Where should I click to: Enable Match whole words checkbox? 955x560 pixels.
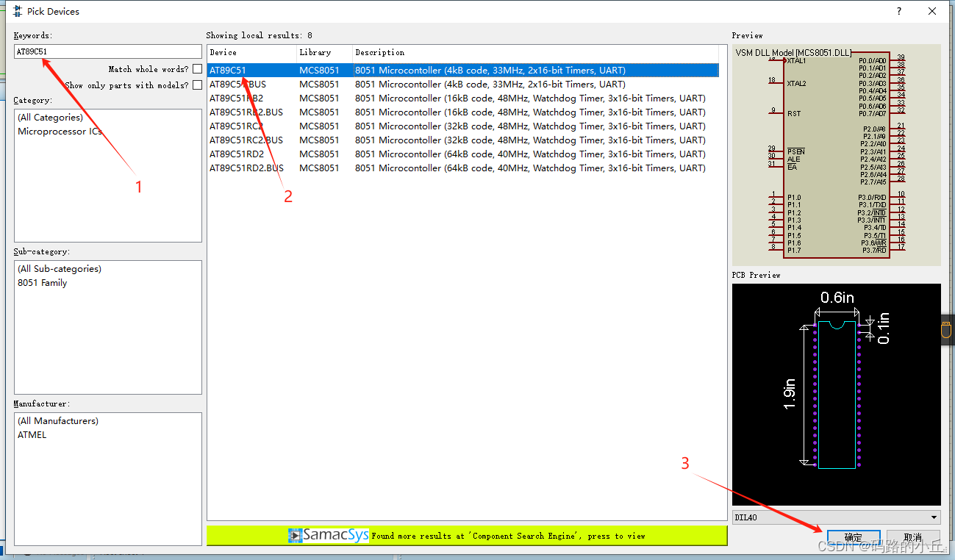point(197,69)
